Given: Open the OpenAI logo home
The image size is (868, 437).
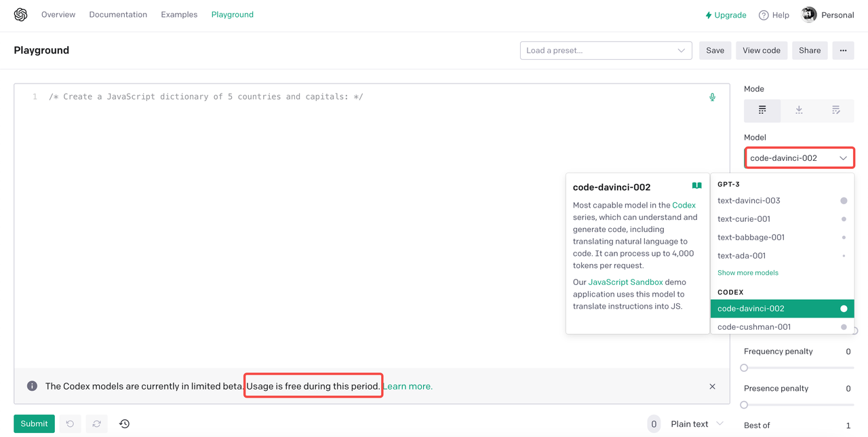Looking at the screenshot, I should pos(21,15).
